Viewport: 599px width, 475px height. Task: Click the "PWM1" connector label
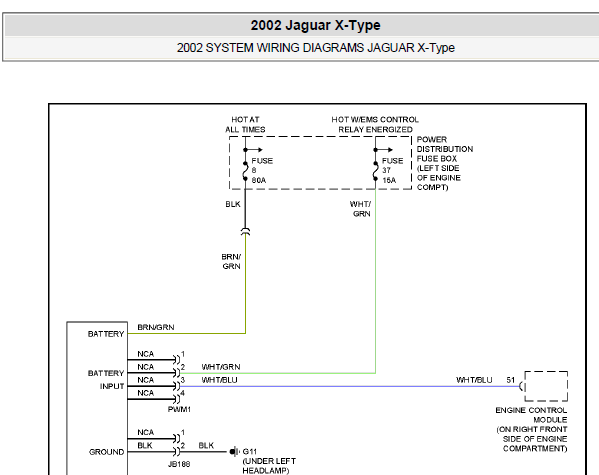coord(179,410)
